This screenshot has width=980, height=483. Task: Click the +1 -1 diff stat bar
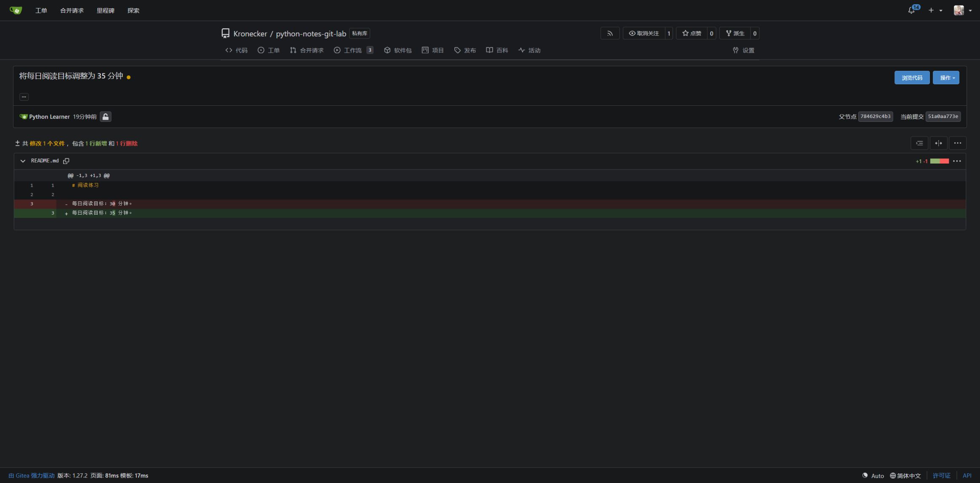pyautogui.click(x=932, y=161)
